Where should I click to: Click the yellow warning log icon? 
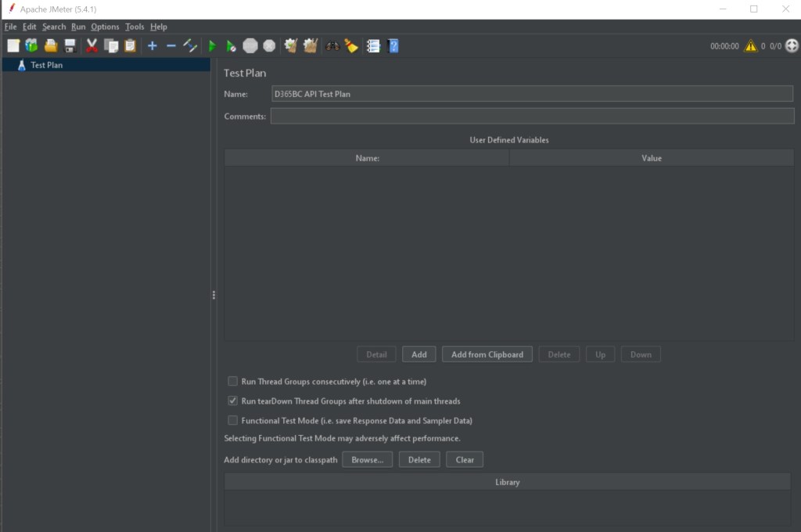pyautogui.click(x=751, y=46)
